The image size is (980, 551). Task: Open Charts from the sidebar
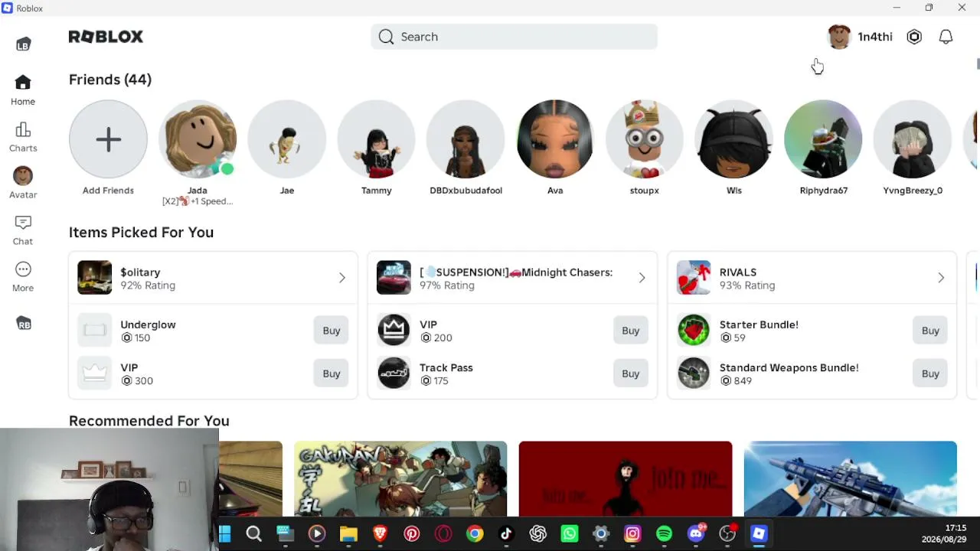coord(23,137)
